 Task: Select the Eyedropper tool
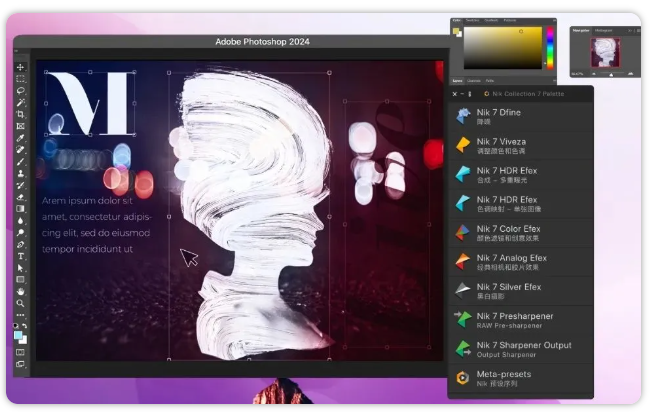(x=20, y=137)
